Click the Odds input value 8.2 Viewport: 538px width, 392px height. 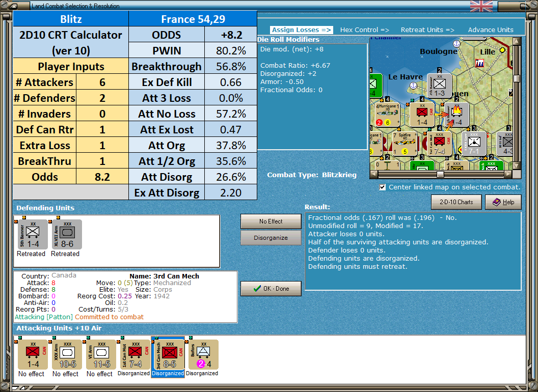(x=102, y=177)
